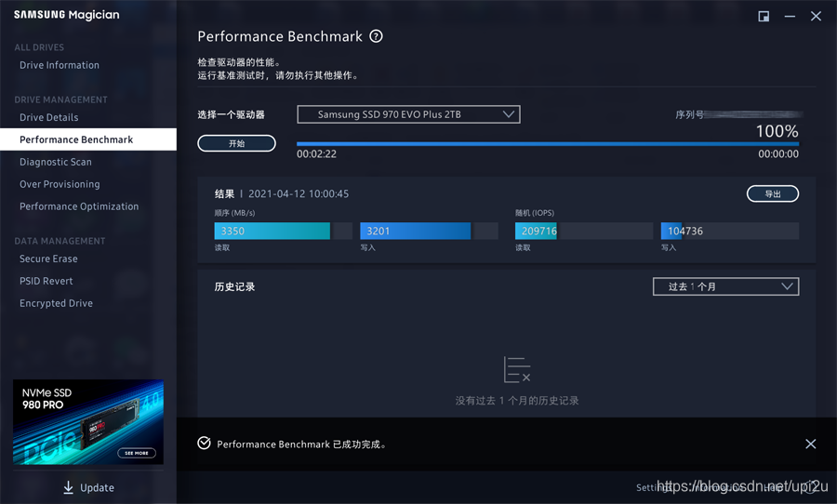
Task: Click the 历史记录 heading
Action: pyautogui.click(x=234, y=286)
